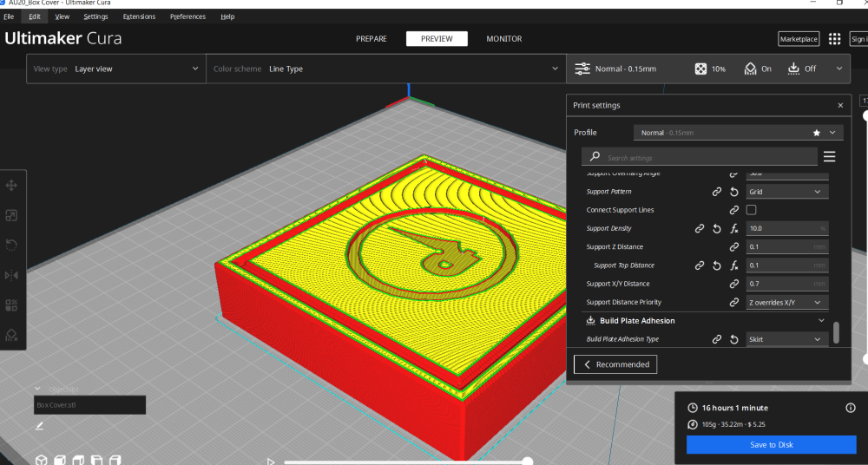Click the Recommended button

[615, 364]
